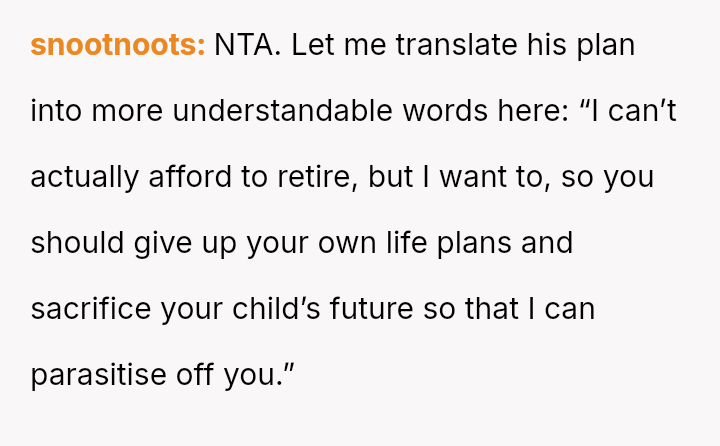Click the closing 'off you.' text

point(240,375)
